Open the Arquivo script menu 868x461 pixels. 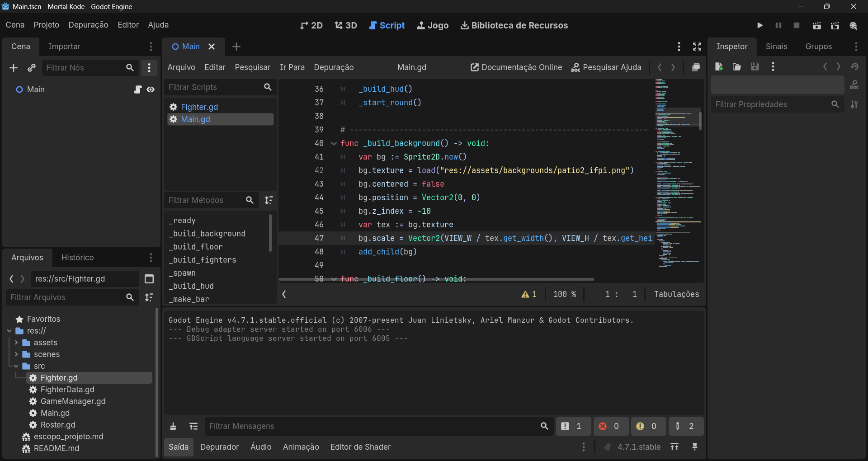coord(181,67)
